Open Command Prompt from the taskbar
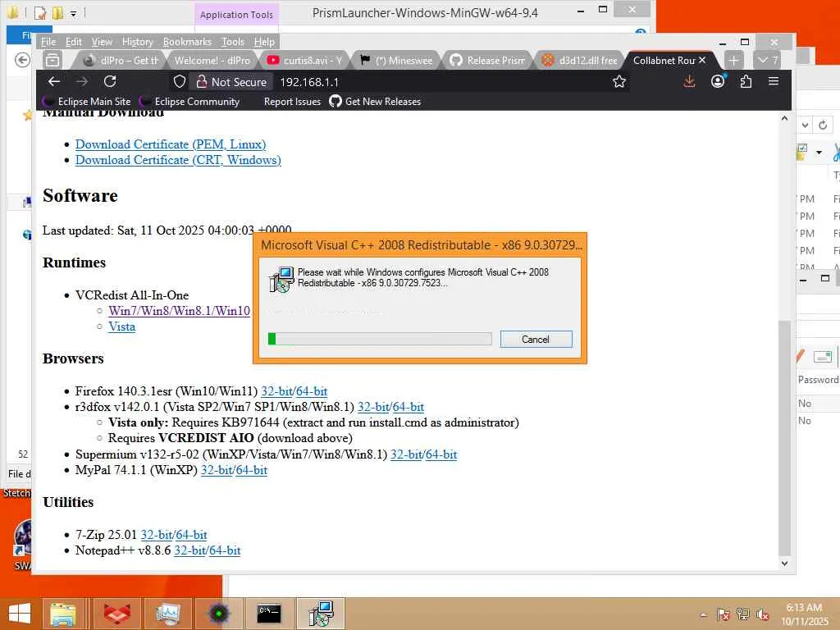 (x=269, y=614)
